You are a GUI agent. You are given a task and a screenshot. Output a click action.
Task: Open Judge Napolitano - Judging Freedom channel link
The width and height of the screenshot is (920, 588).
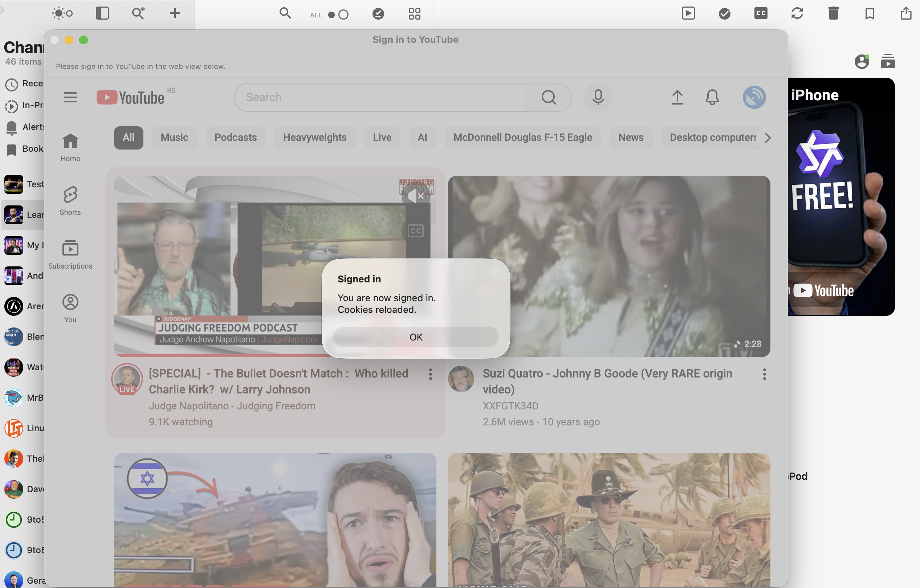[x=232, y=406]
